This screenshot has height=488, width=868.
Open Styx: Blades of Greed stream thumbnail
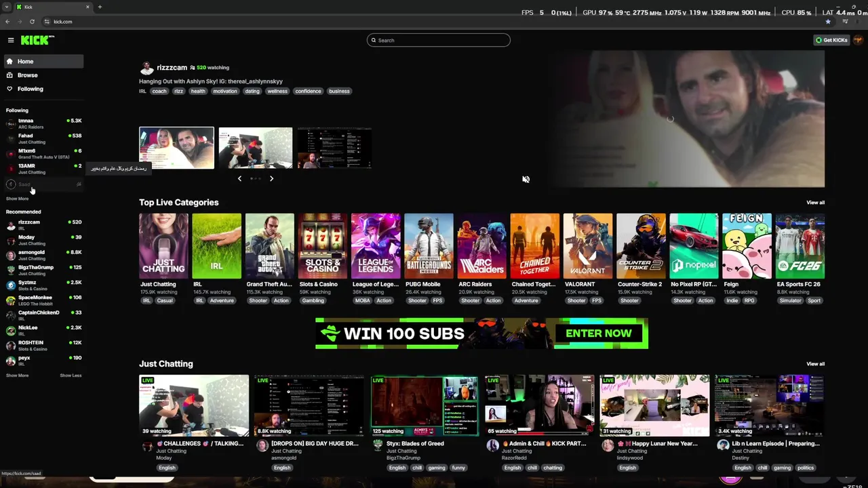(425, 405)
